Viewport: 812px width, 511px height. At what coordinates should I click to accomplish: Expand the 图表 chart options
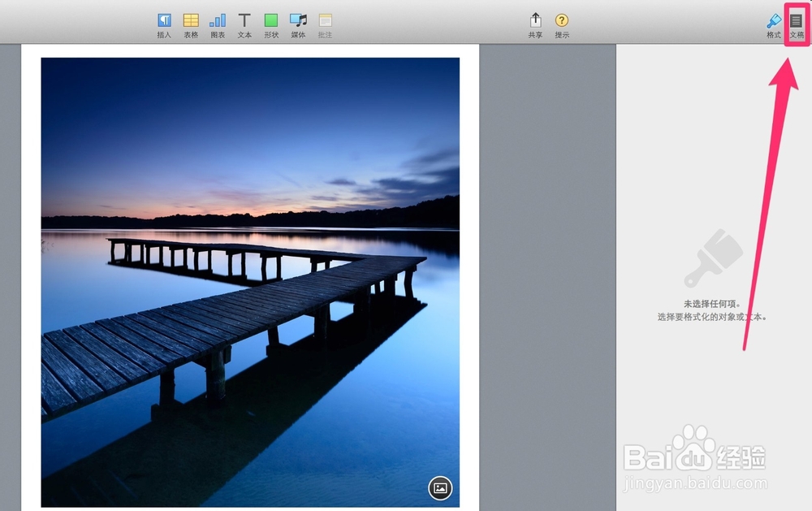point(218,25)
